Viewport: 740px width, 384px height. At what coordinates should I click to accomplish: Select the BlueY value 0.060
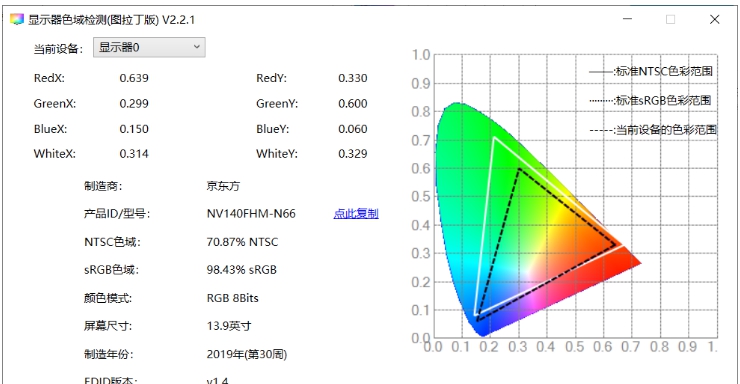point(353,129)
